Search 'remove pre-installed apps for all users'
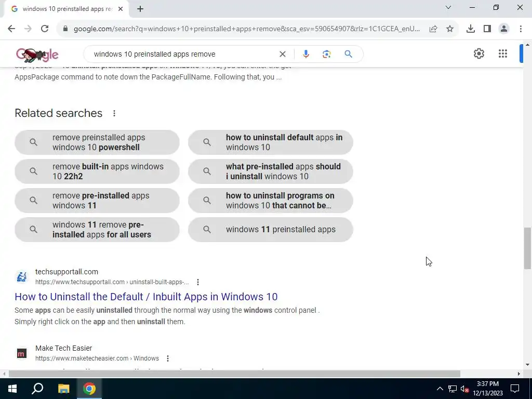Screen dimensions: 532x399 tap(97, 230)
